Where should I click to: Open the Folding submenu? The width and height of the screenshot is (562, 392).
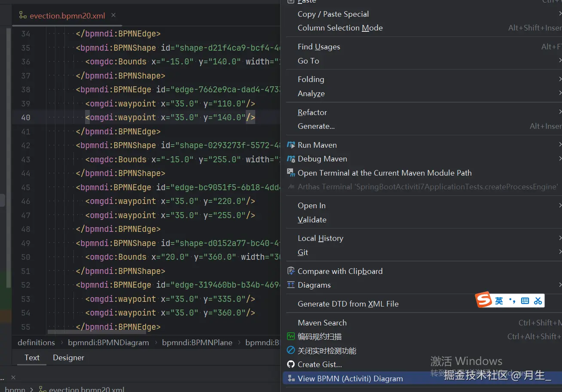[x=421, y=79]
